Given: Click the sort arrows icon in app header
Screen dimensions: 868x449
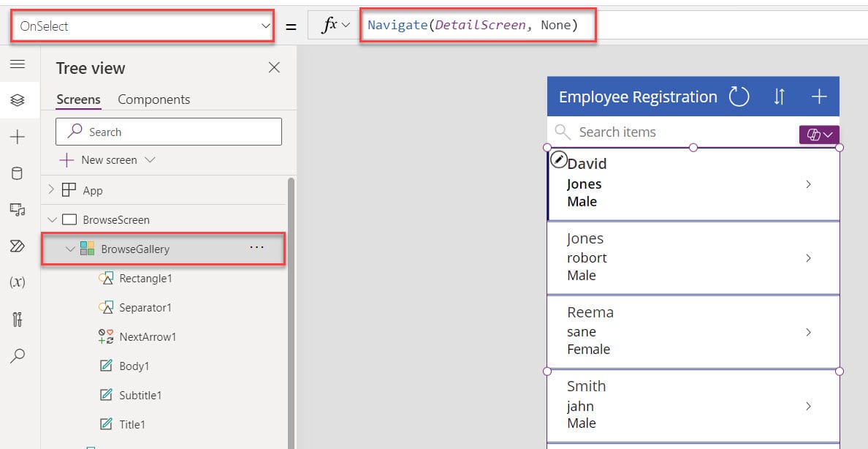Looking at the screenshot, I should 779,97.
